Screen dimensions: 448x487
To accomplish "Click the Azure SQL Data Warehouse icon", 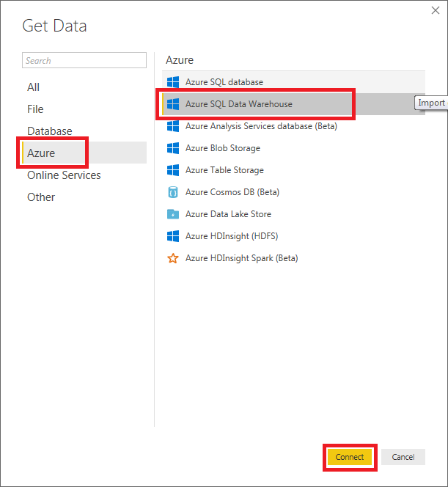I will (x=173, y=104).
